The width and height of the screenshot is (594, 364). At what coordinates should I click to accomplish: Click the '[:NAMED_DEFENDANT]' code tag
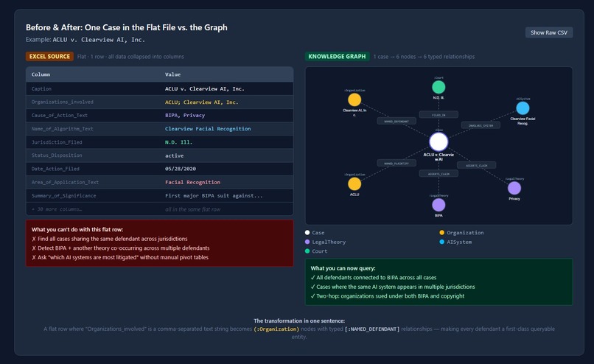click(x=372, y=329)
